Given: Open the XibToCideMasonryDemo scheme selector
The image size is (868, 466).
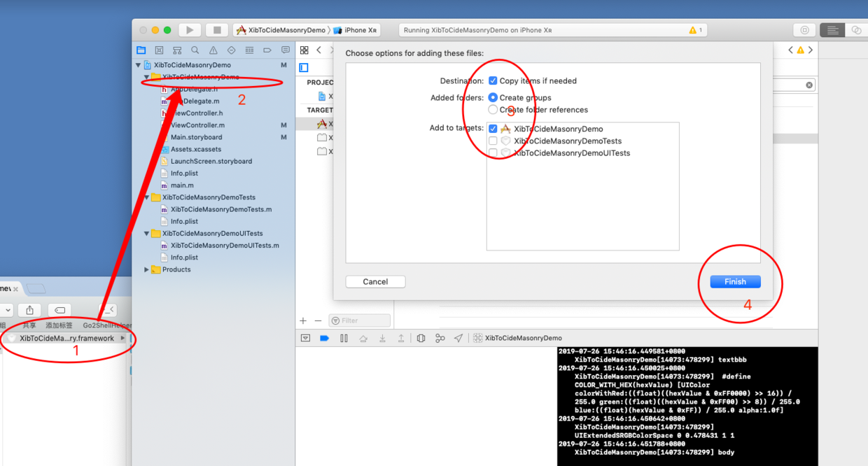Looking at the screenshot, I should pos(281,30).
